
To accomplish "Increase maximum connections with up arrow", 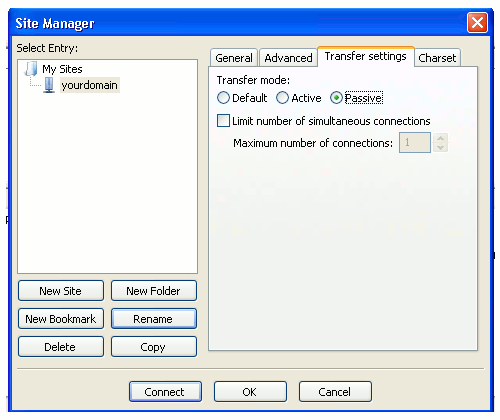I will [440, 138].
